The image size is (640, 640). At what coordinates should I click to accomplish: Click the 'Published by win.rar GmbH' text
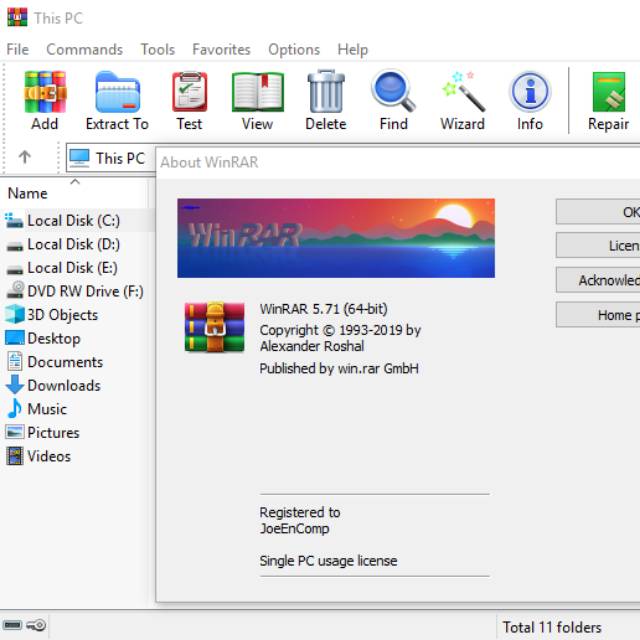click(x=339, y=369)
